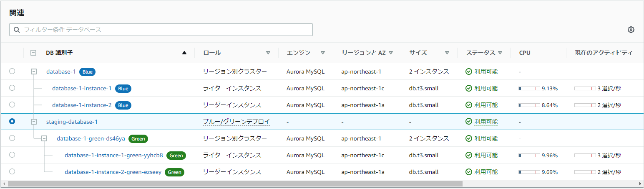Click sort icon on エンジン column header
Viewport: 644px width, 189px height.
click(x=323, y=53)
